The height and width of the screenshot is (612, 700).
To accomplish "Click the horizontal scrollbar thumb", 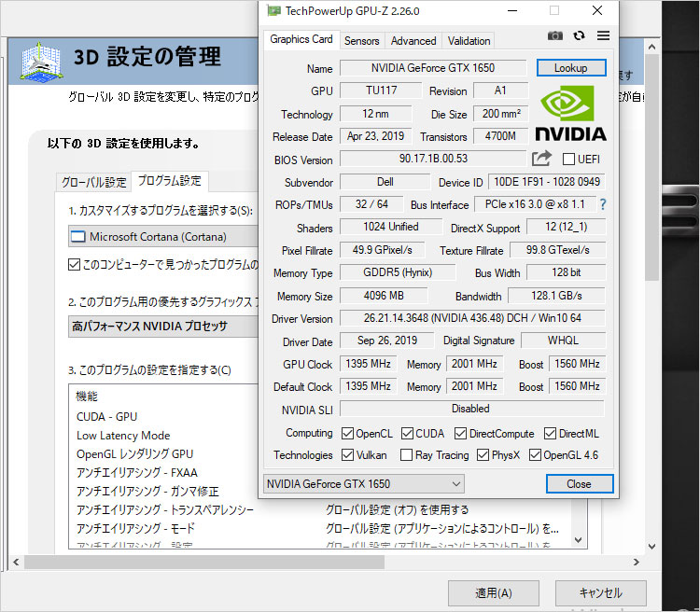I will click(x=204, y=562).
